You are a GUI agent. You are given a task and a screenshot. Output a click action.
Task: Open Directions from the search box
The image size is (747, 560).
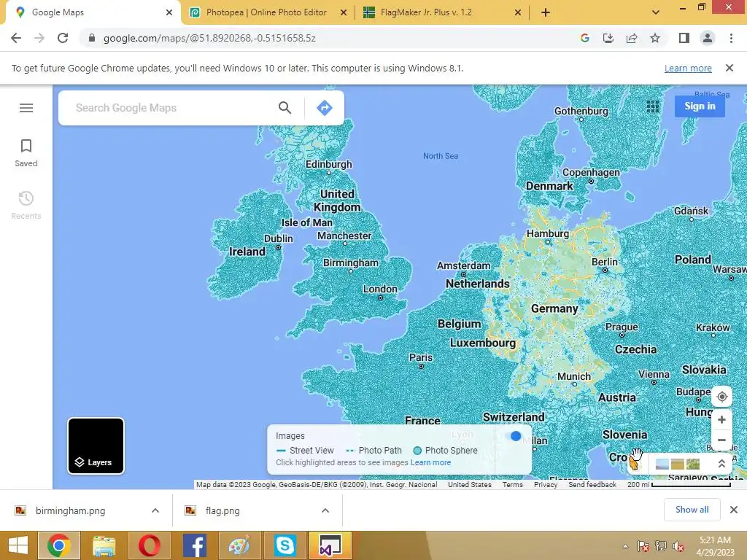[325, 108]
